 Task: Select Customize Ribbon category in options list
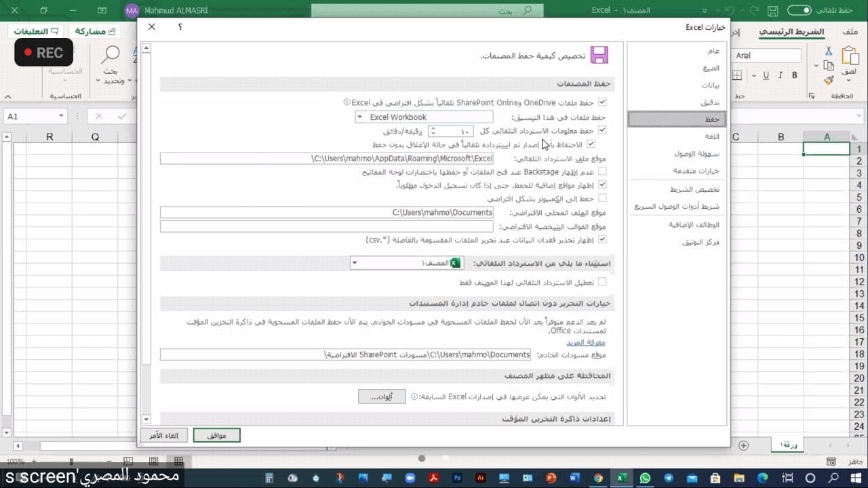pos(677,189)
